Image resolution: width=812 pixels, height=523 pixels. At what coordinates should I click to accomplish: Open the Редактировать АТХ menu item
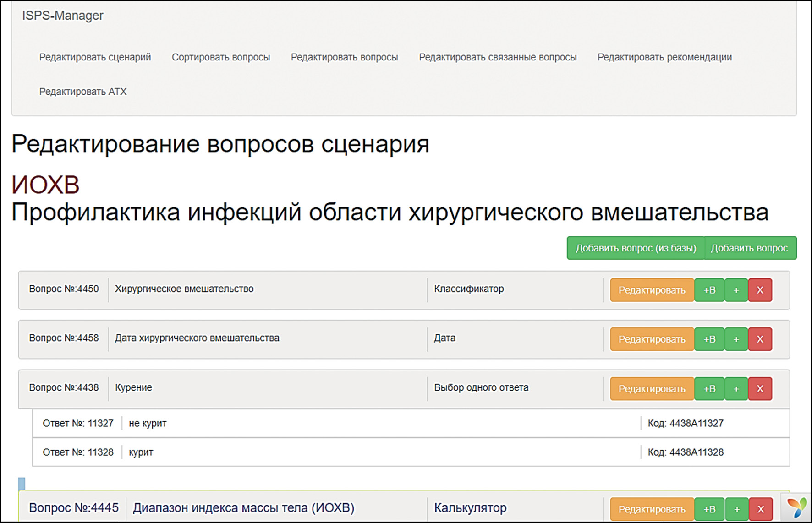click(83, 92)
